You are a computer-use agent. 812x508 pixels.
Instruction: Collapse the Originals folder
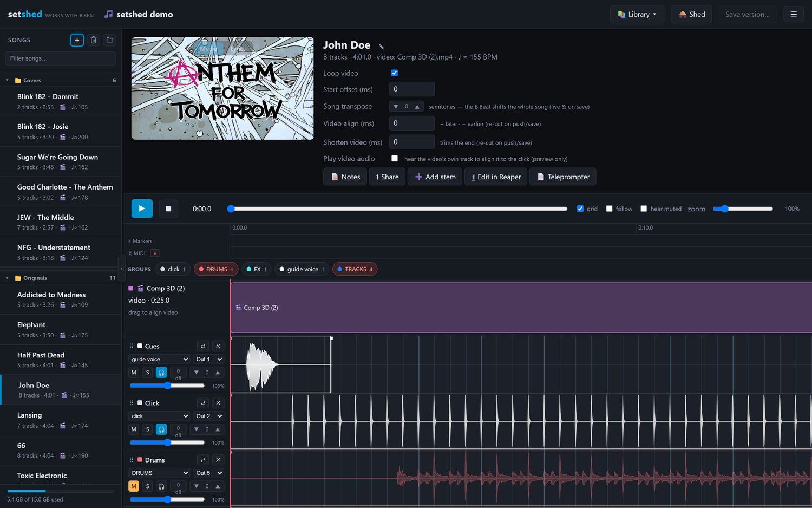point(8,278)
